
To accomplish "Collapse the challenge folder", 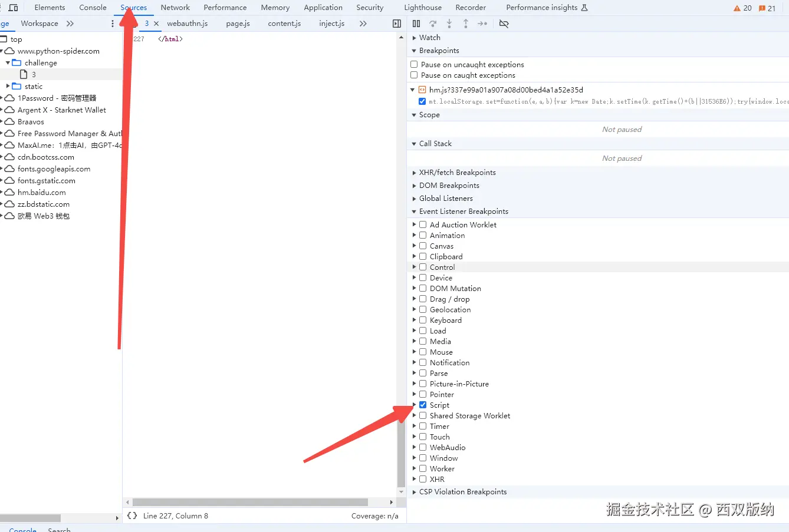I will pyautogui.click(x=8, y=62).
